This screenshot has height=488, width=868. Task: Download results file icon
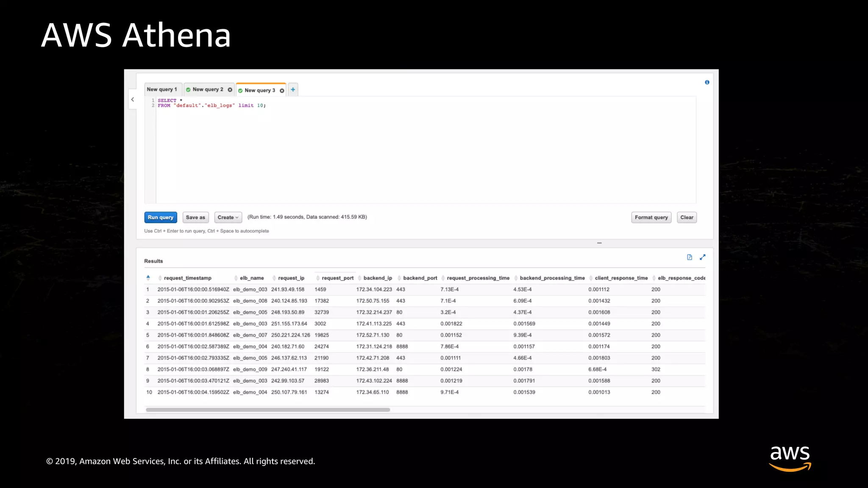[x=690, y=257]
